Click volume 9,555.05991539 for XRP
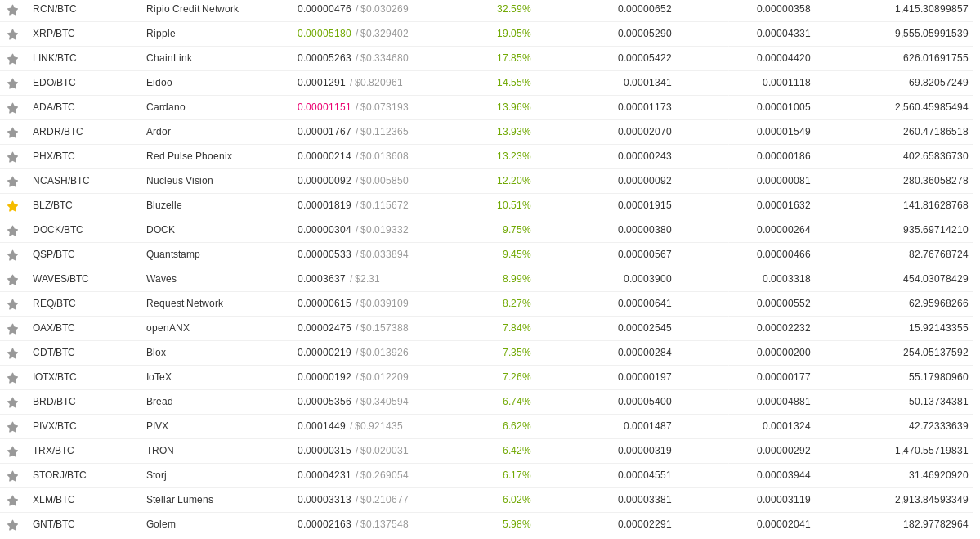Screen dimensions: 980x539 931,34
